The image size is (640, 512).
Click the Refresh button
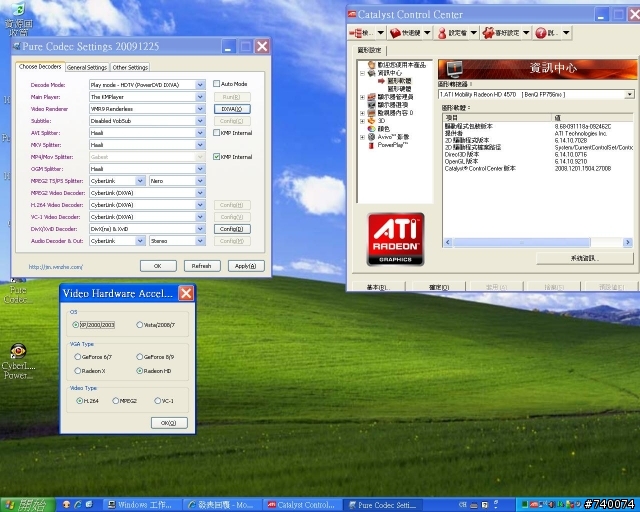tap(202, 266)
